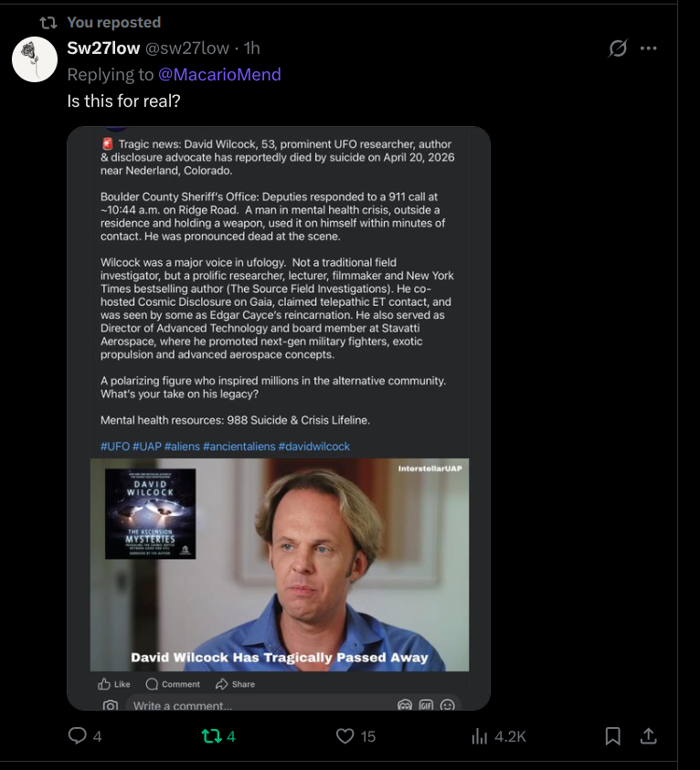Open the three-dot more options menu
Viewport: 700px width, 770px height.
coord(649,48)
